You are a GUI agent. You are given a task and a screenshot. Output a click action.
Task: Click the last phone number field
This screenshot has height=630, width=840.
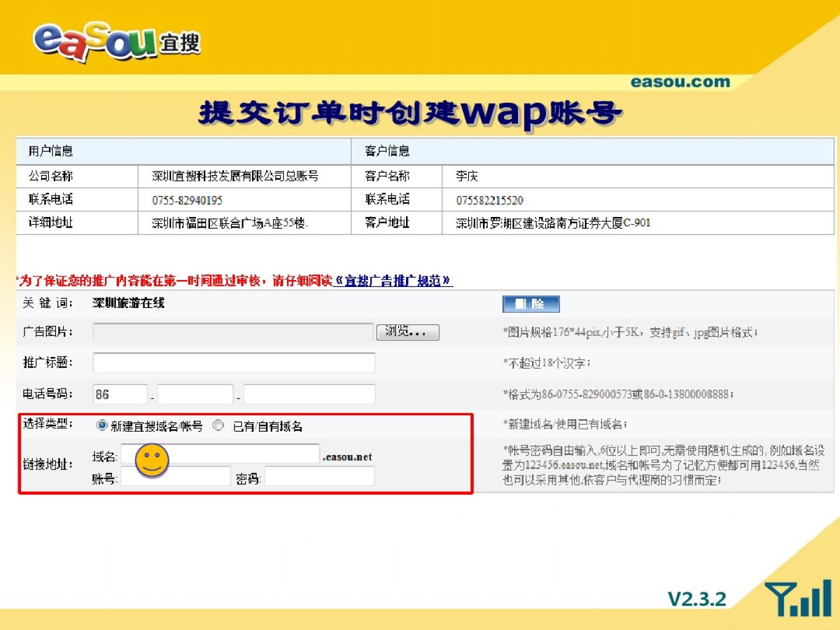(309, 394)
